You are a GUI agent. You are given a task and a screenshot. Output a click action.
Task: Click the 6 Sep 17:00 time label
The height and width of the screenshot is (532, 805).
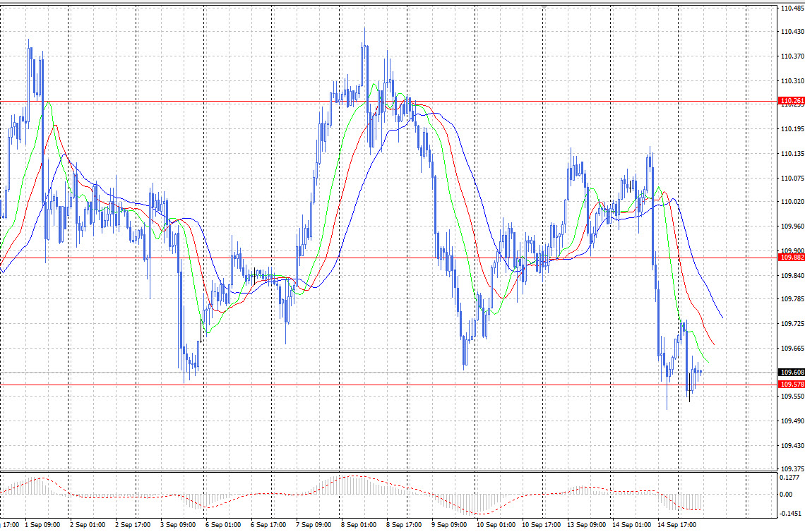point(268,525)
